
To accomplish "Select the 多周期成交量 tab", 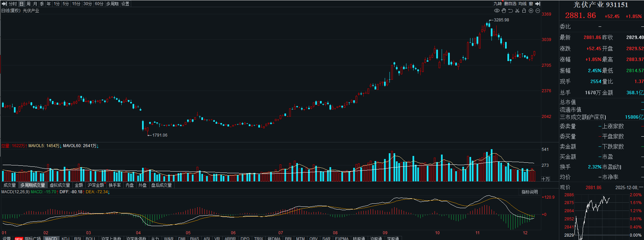I will click(33, 185).
